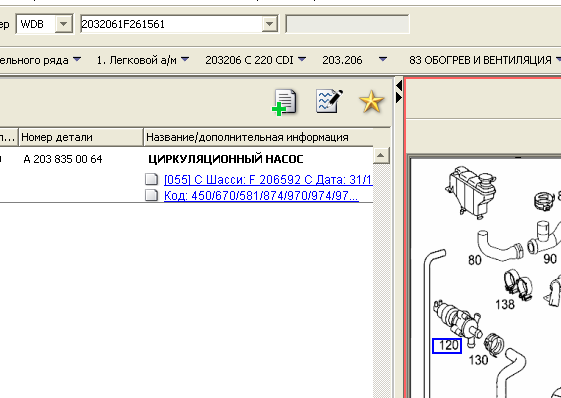The height and width of the screenshot is (398, 561).
Task: Click the gold star favorites icon
Action: (371, 102)
